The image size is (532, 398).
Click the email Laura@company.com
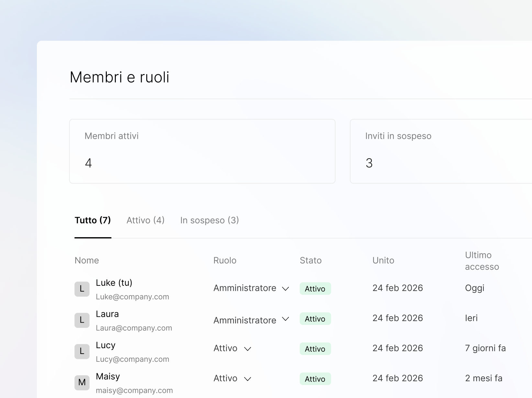[x=134, y=328]
